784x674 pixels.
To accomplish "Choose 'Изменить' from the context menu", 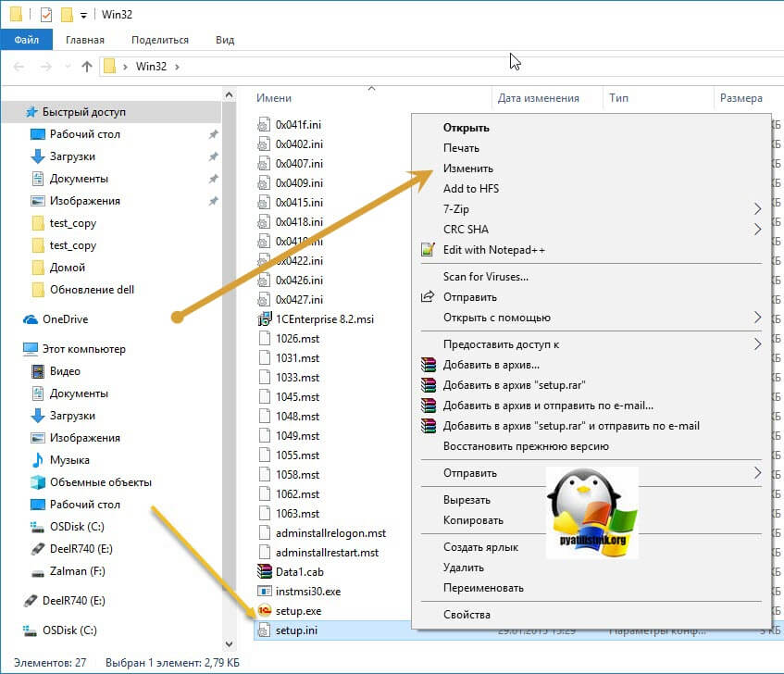I will click(x=468, y=168).
